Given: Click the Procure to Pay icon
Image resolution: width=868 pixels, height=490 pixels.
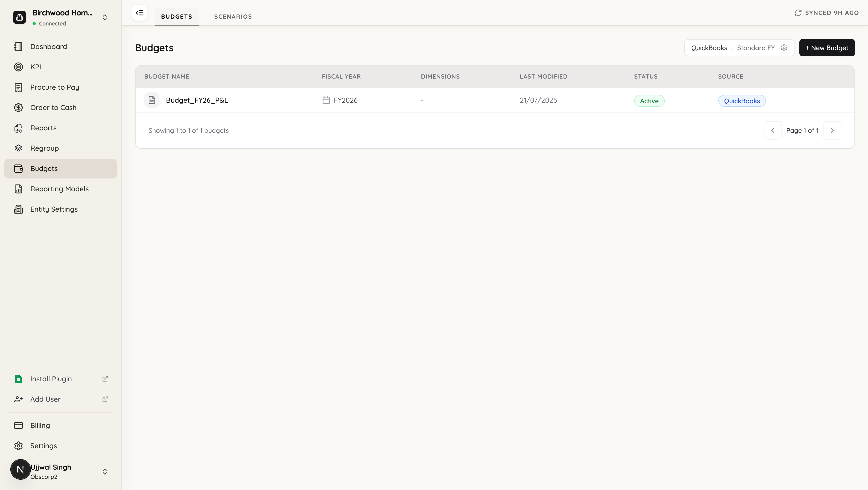Looking at the screenshot, I should pos(18,87).
